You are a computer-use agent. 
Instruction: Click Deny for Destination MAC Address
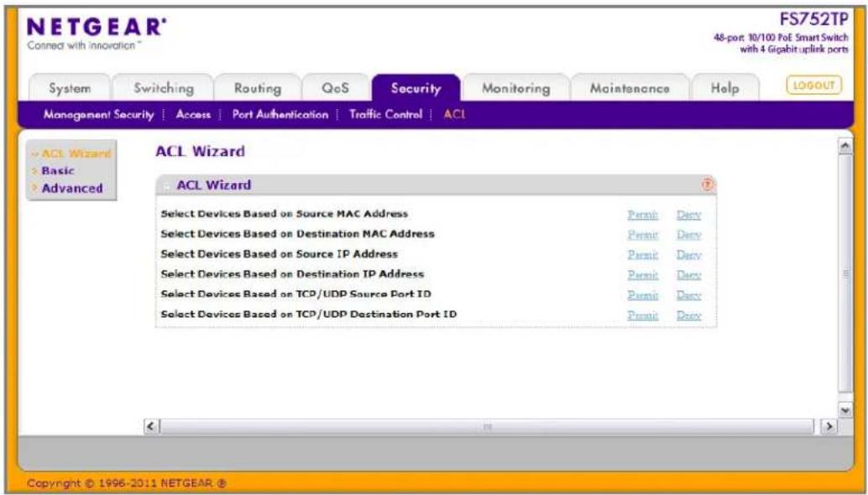click(x=688, y=235)
